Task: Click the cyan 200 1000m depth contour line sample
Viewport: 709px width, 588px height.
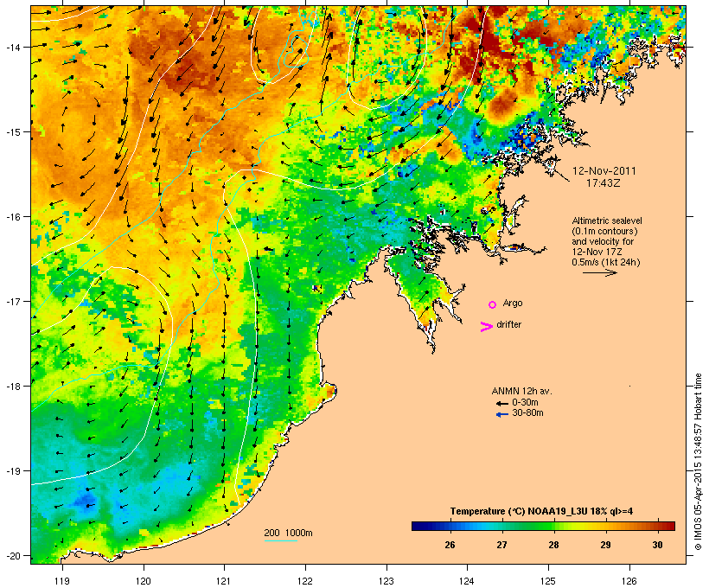Action: point(280,541)
